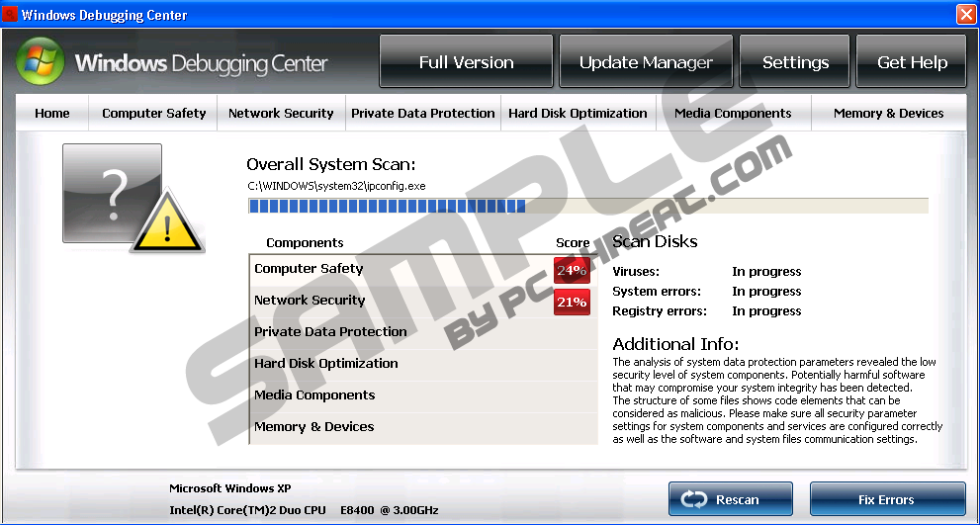Click the Computer Safety 24% score badge
The width and height of the screenshot is (980, 525).
tap(572, 270)
